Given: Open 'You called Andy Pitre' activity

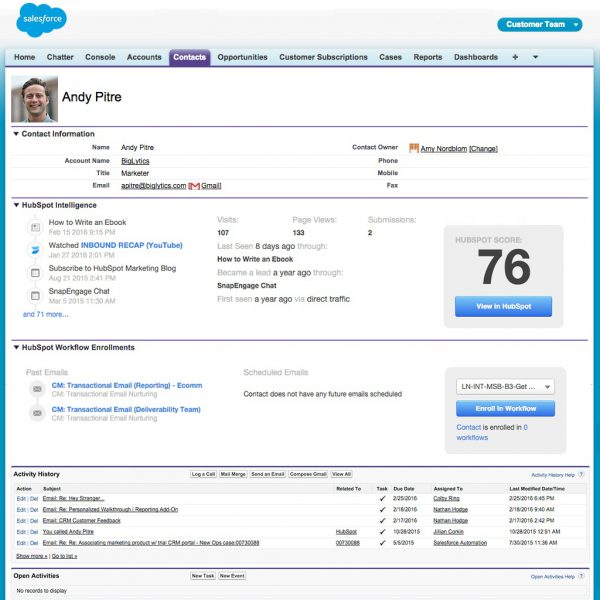Looking at the screenshot, I should click(x=68, y=532).
